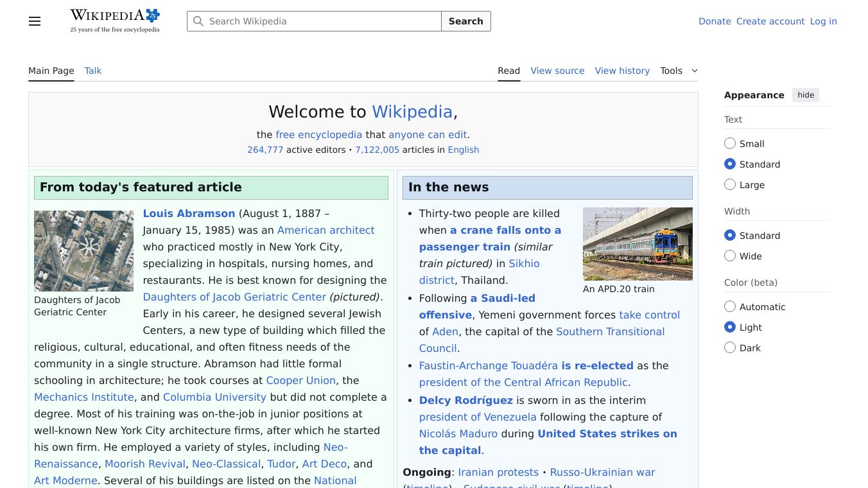
Task: Open the Faustin-Archange Touadéra link
Action: [489, 365]
